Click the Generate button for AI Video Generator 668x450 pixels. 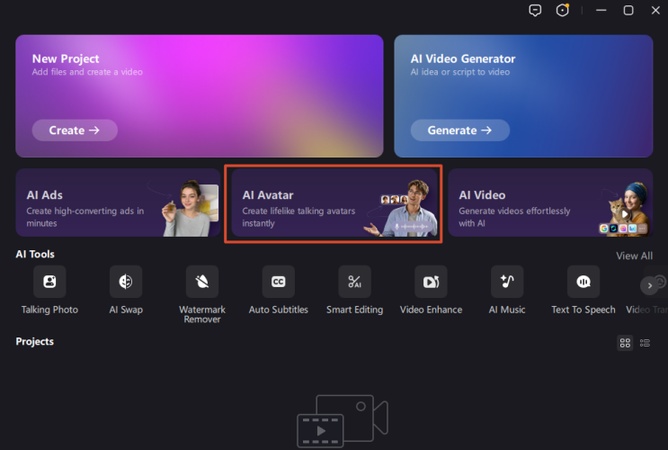pos(460,130)
